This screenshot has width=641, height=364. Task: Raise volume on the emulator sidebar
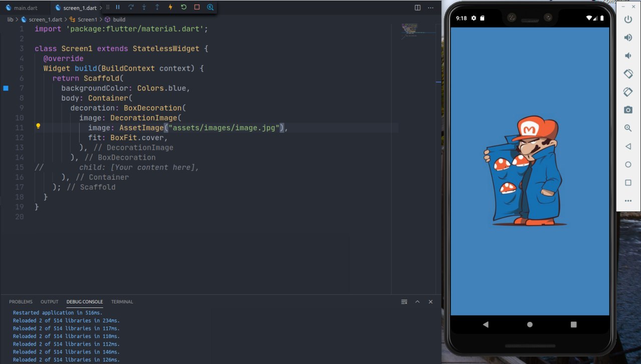(x=628, y=38)
